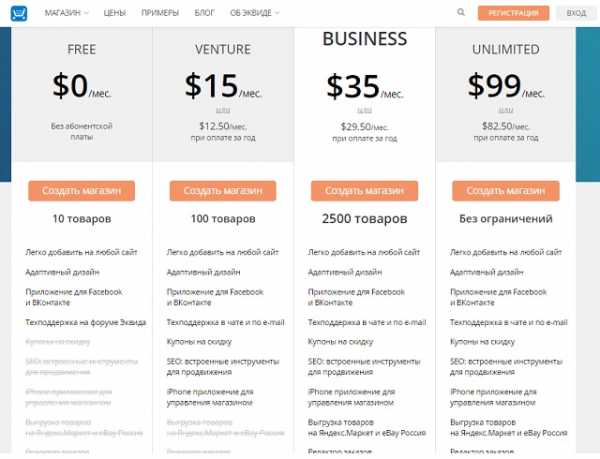Click the $99 Unlimited price
Screen dimensions: 600x459
pos(497,86)
